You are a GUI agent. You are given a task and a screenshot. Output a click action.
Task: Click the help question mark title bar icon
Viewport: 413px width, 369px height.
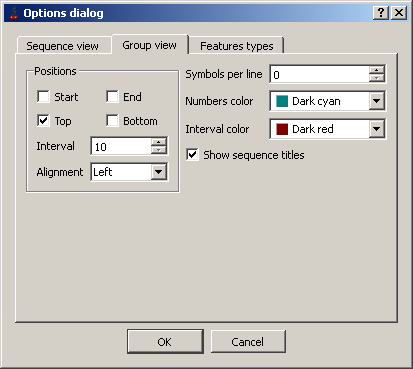[381, 13]
